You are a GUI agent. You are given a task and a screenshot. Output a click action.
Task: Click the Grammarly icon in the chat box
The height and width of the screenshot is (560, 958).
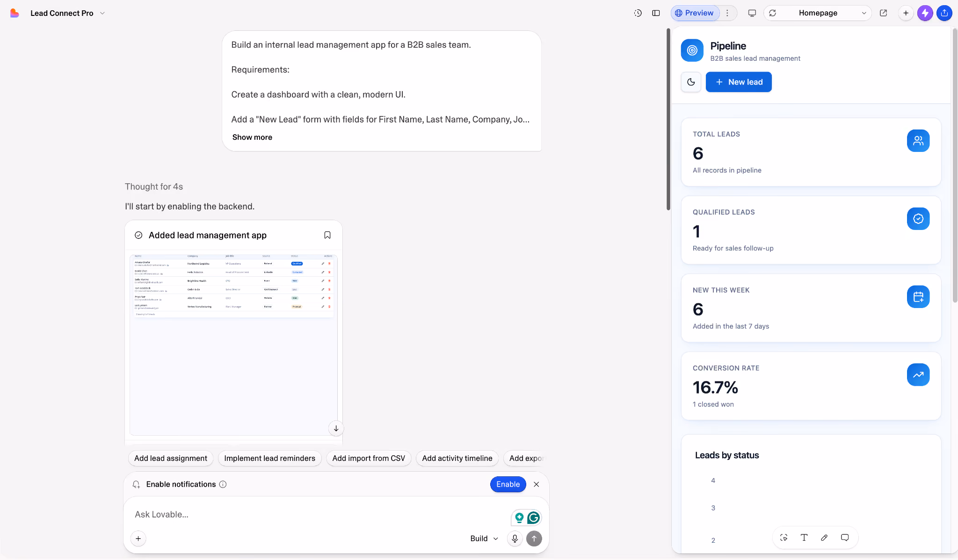coord(534,517)
